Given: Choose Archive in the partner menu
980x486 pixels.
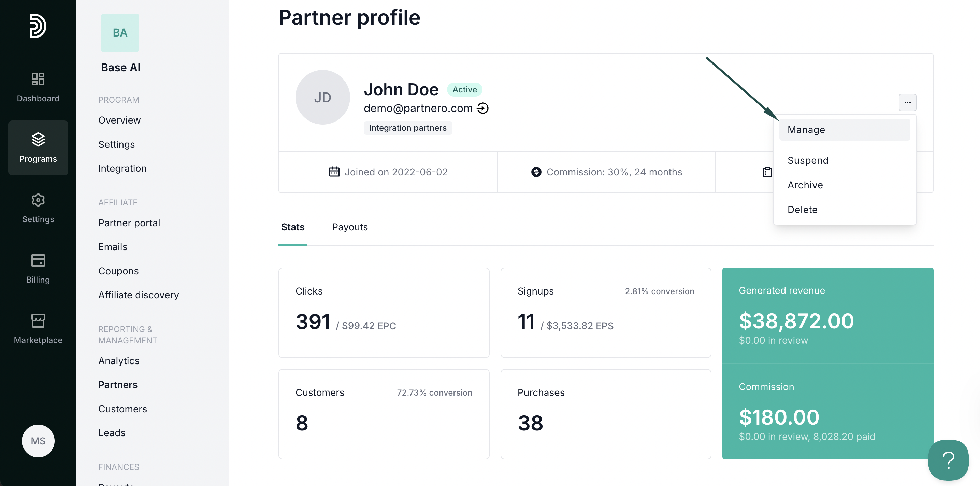Looking at the screenshot, I should 805,185.
